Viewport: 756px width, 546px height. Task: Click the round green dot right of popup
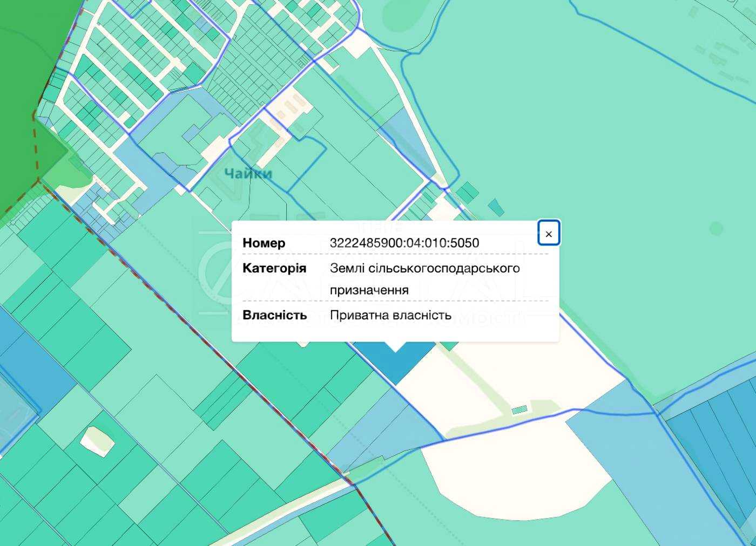pos(717,229)
